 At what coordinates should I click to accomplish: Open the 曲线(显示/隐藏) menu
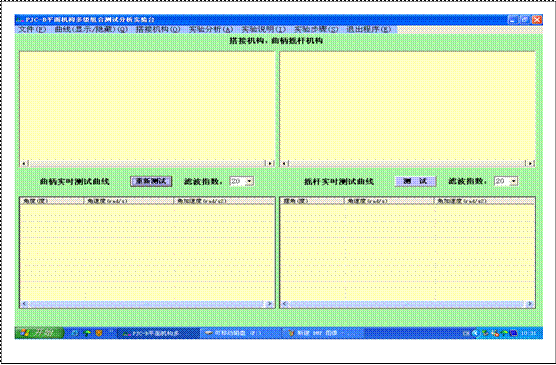point(91,29)
